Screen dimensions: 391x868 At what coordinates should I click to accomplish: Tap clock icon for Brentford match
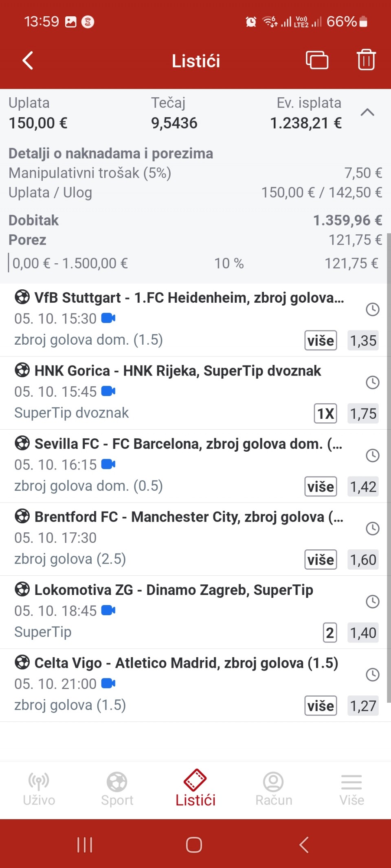coord(372,529)
